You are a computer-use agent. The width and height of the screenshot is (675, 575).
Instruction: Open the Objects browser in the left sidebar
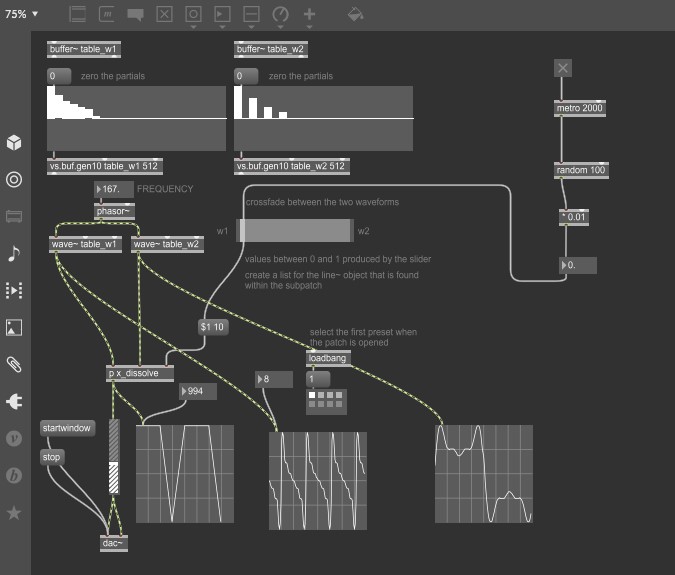tap(14, 143)
